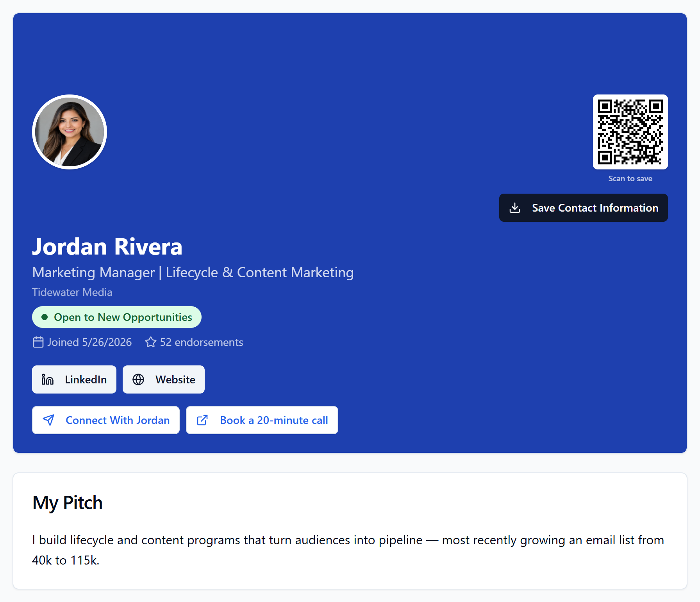Open Book a 20-minute call link
The image size is (700, 602).
[262, 420]
